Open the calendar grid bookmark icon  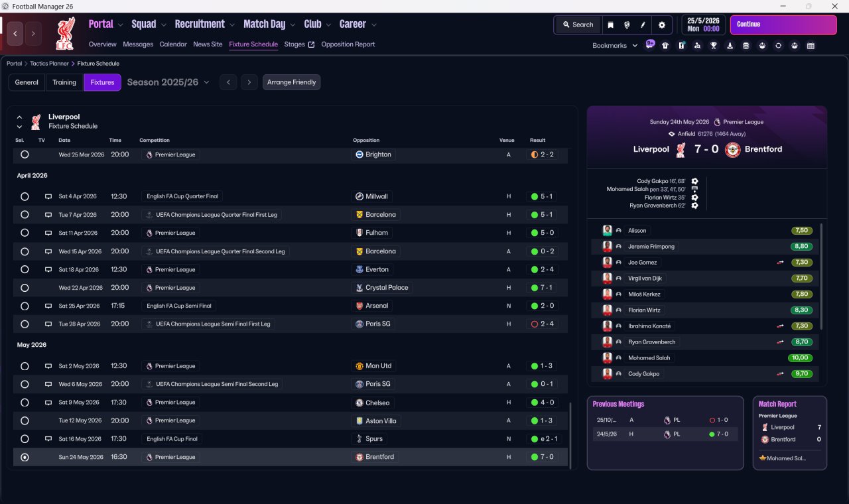click(811, 46)
